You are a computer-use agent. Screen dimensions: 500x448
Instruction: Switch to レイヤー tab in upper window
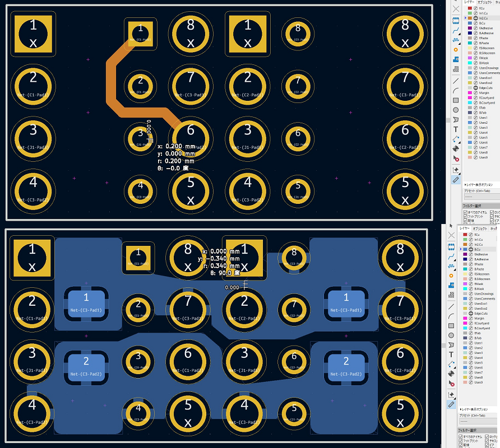click(x=469, y=2)
